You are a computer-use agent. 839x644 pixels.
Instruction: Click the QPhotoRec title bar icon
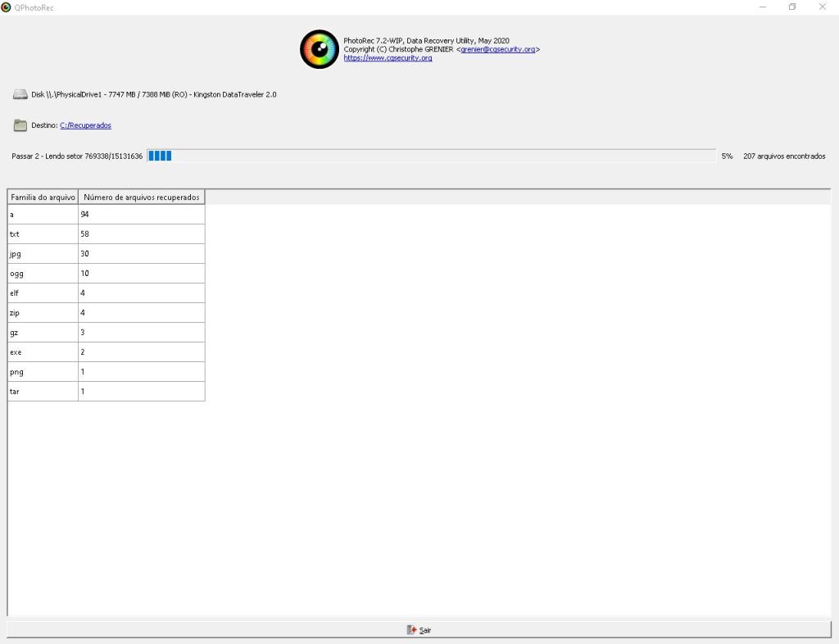tap(7, 7)
